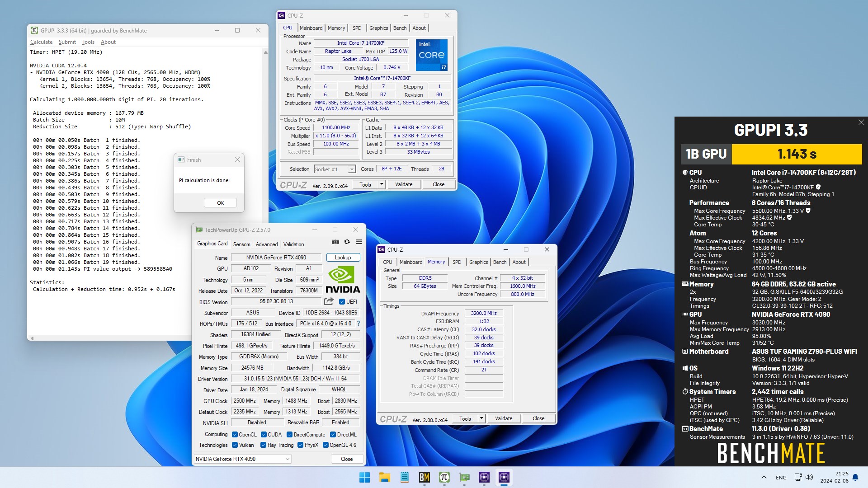Open the GPU-Z taskbar icon

click(x=464, y=477)
